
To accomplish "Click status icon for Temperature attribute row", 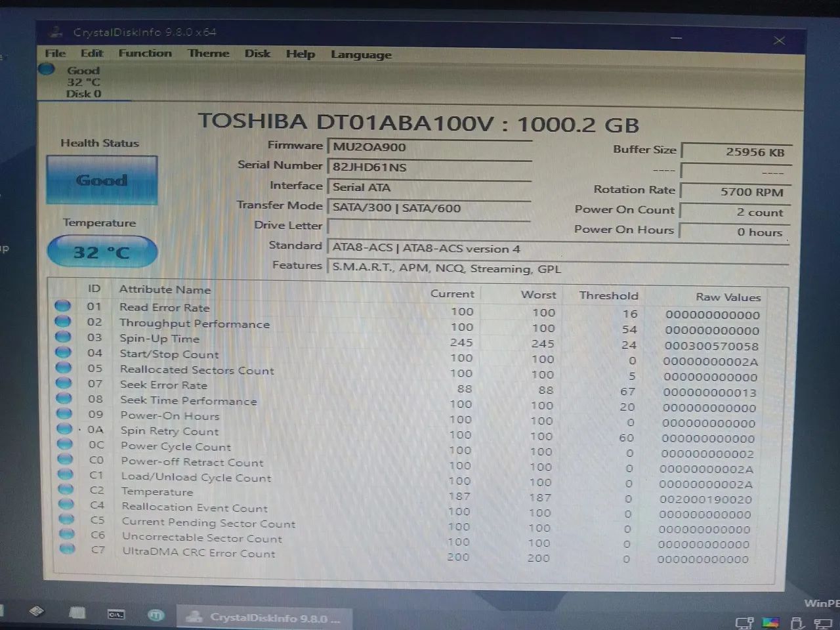I will 66,489.
